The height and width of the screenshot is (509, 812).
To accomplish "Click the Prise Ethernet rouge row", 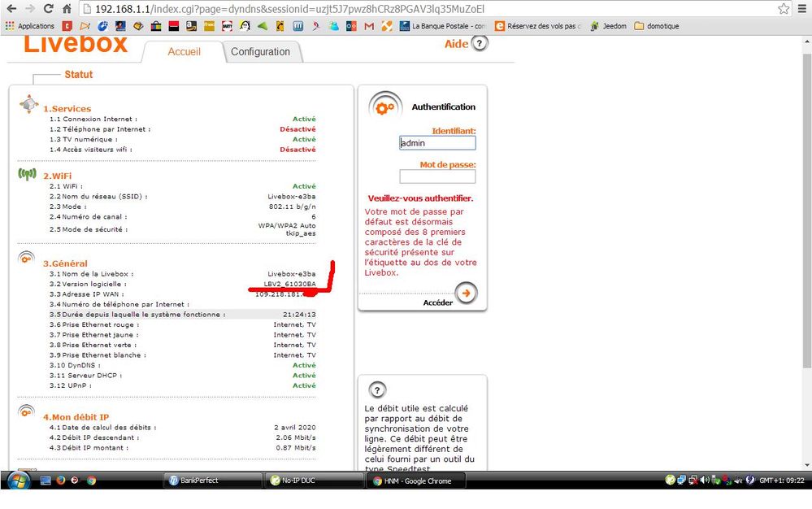I will 182,324.
